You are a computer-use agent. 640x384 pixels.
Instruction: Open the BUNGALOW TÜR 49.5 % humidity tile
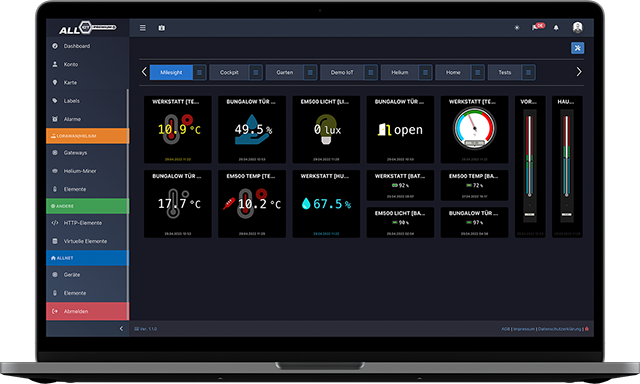pyautogui.click(x=252, y=129)
